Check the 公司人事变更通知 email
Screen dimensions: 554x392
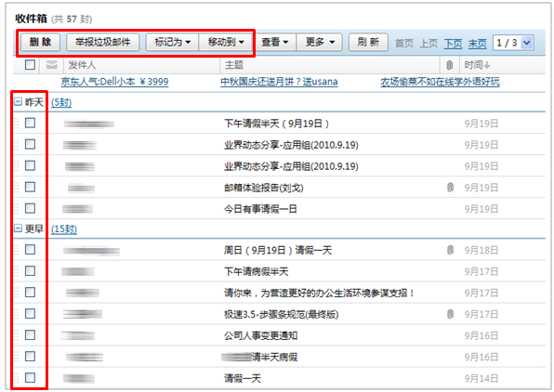(x=30, y=334)
